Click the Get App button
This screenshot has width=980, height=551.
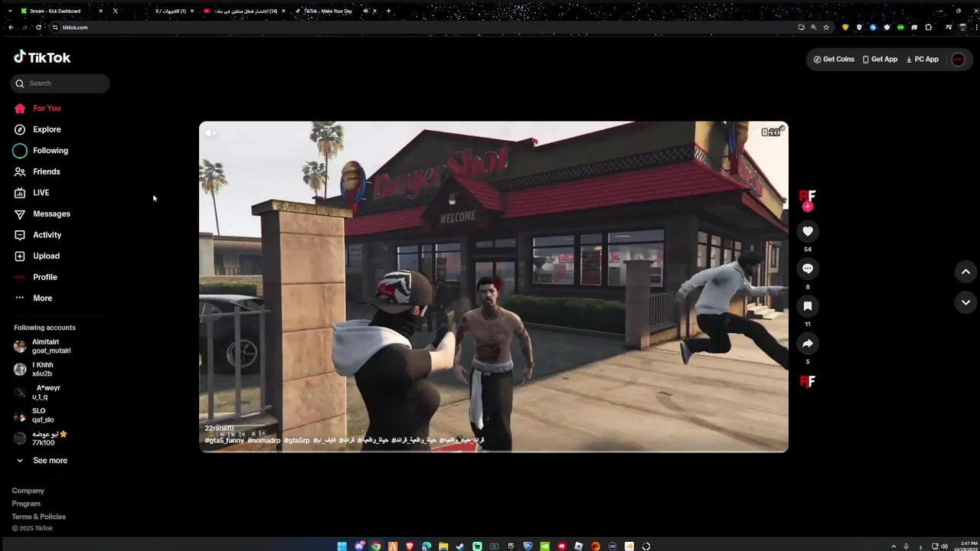(x=880, y=59)
